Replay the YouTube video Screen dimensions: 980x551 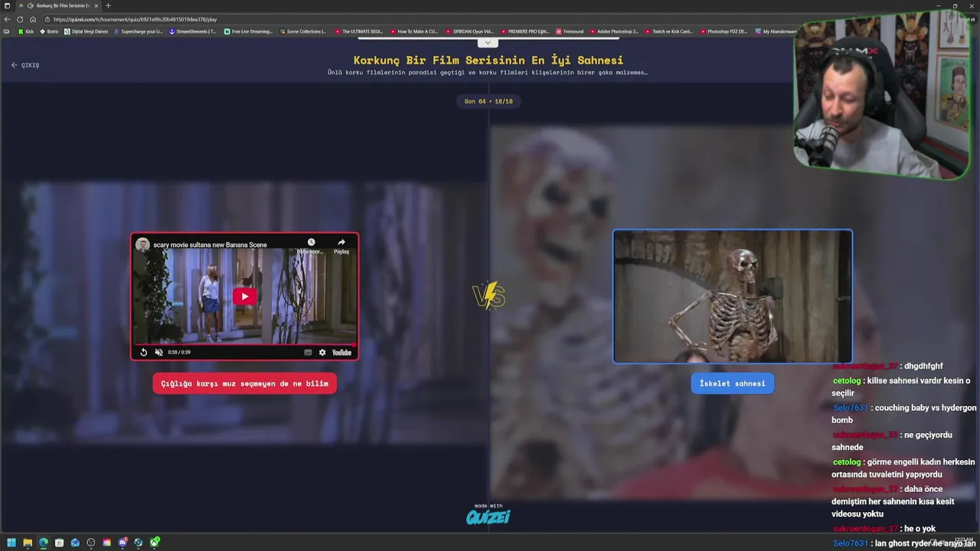point(143,352)
